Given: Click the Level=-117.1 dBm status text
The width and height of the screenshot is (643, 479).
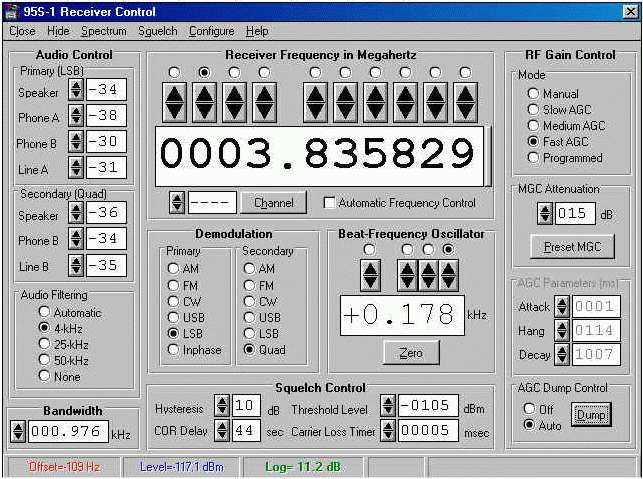Looking at the screenshot, I should tap(182, 467).
